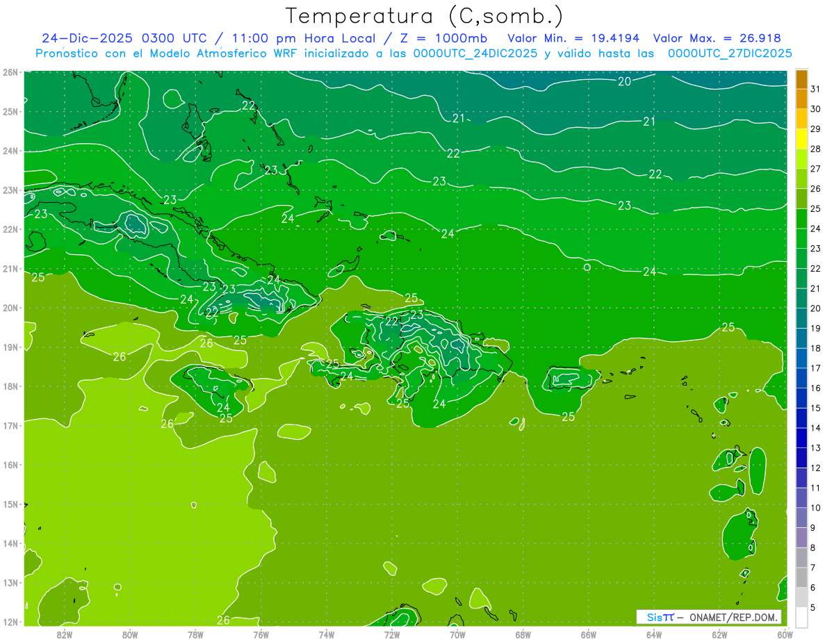Click the '62W' longitude axis label
This screenshot has height=644, width=834.
tap(719, 634)
